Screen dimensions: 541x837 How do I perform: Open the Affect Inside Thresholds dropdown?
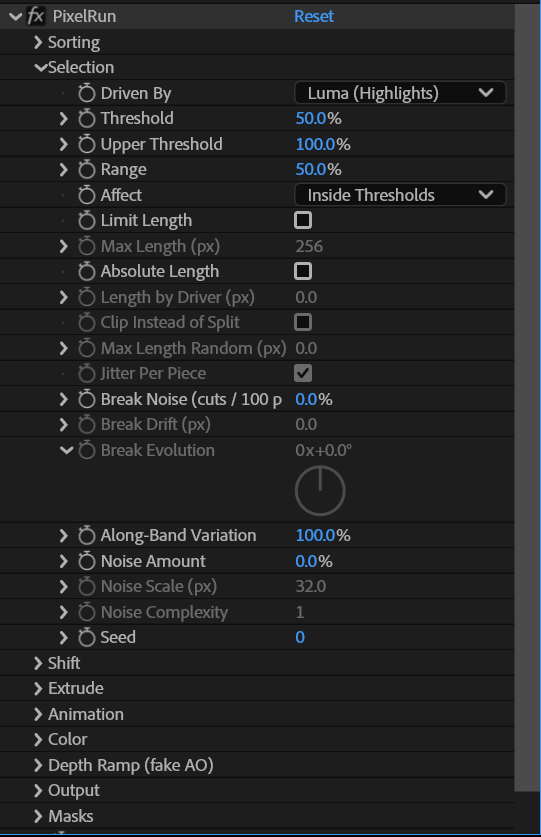[400, 195]
